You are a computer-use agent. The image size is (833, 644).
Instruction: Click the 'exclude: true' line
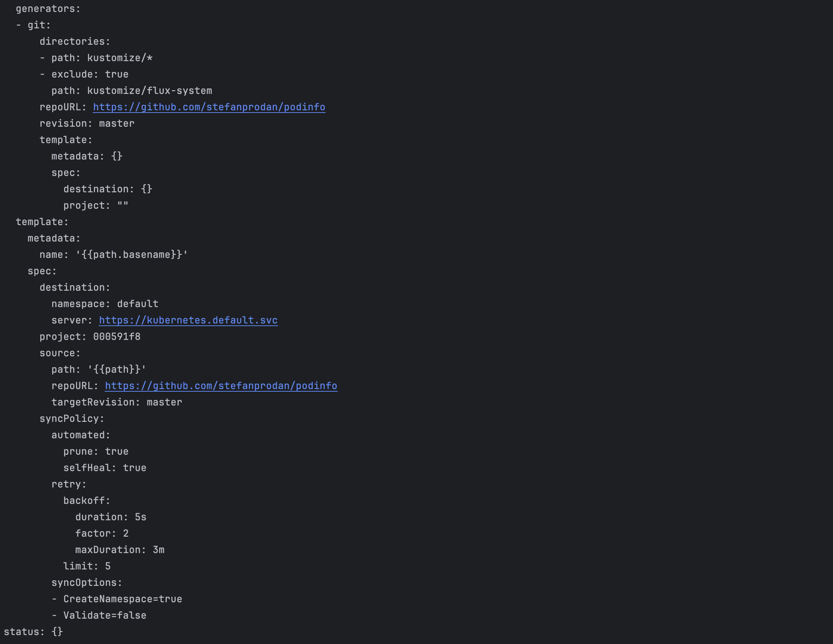point(90,75)
